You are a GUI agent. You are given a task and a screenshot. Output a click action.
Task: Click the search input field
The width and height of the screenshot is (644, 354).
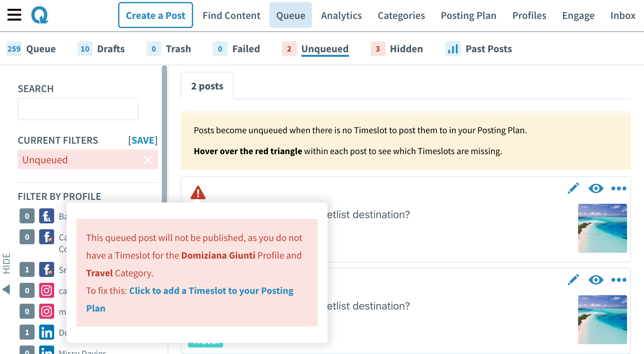coord(78,109)
